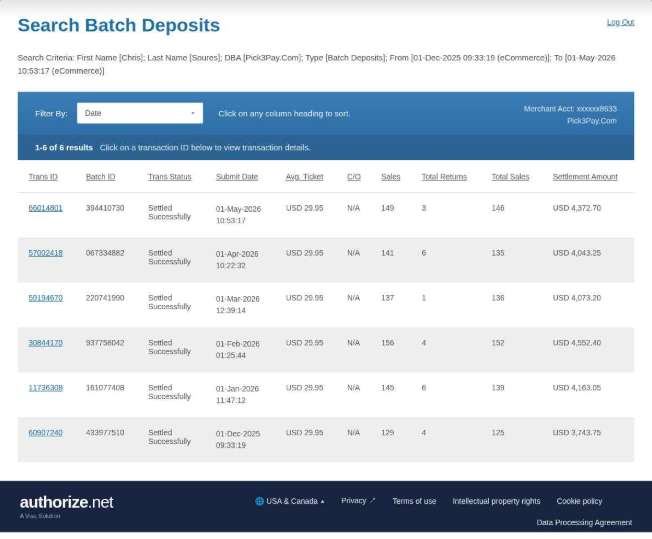Select batch ID 161077408 cell

105,388
